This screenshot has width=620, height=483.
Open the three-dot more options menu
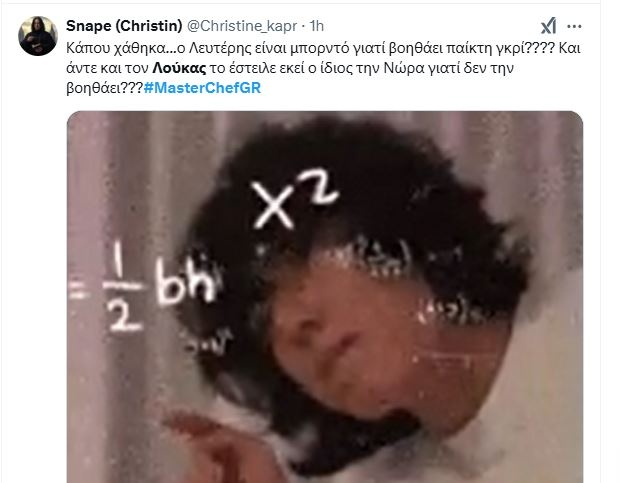pos(574,26)
